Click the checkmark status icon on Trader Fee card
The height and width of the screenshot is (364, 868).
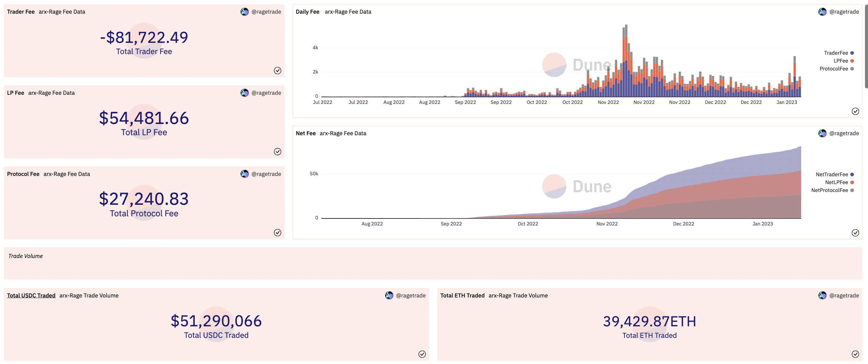pos(278,70)
